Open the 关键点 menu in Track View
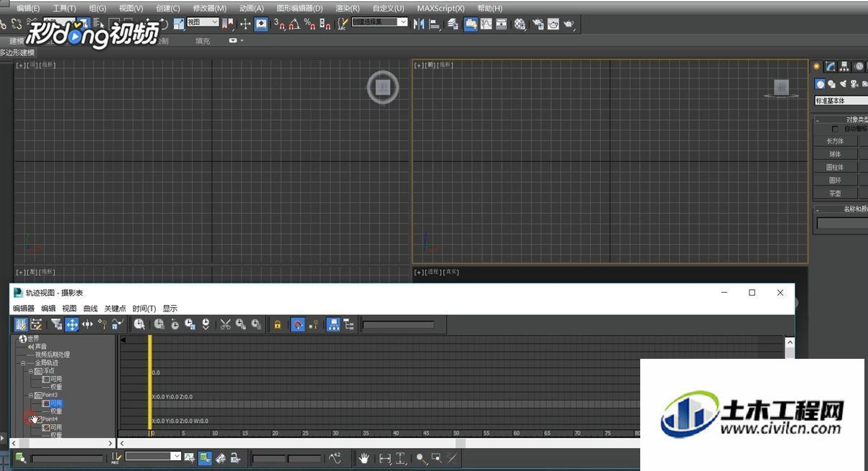 tap(115, 308)
